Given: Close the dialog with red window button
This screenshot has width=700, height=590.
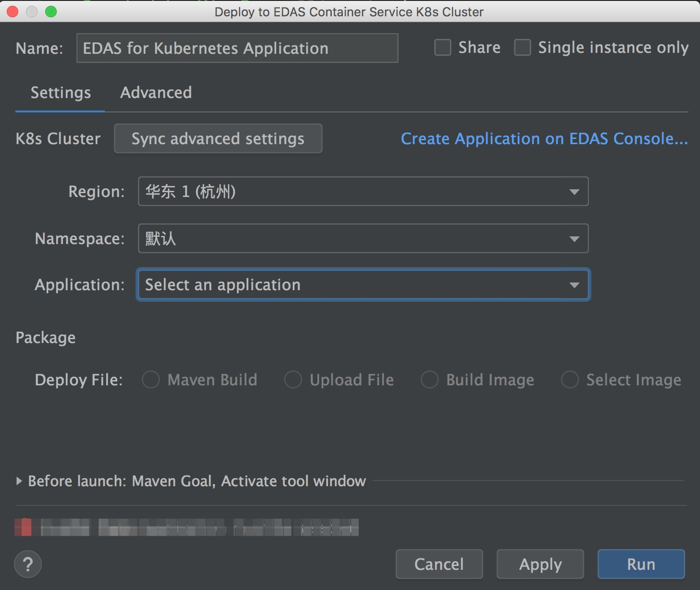Looking at the screenshot, I should (12, 12).
